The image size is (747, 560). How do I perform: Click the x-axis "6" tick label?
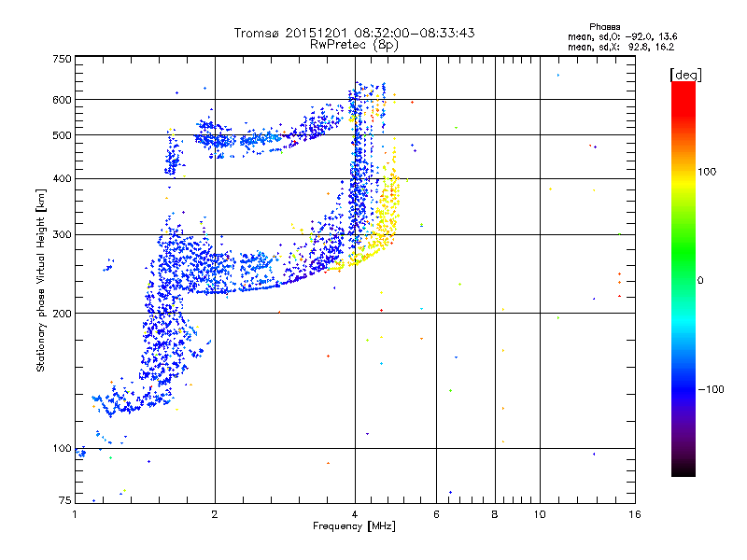(436, 514)
